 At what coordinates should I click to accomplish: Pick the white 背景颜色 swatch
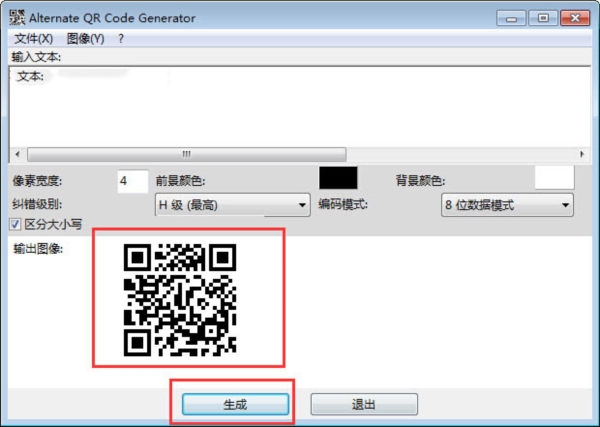click(x=554, y=179)
